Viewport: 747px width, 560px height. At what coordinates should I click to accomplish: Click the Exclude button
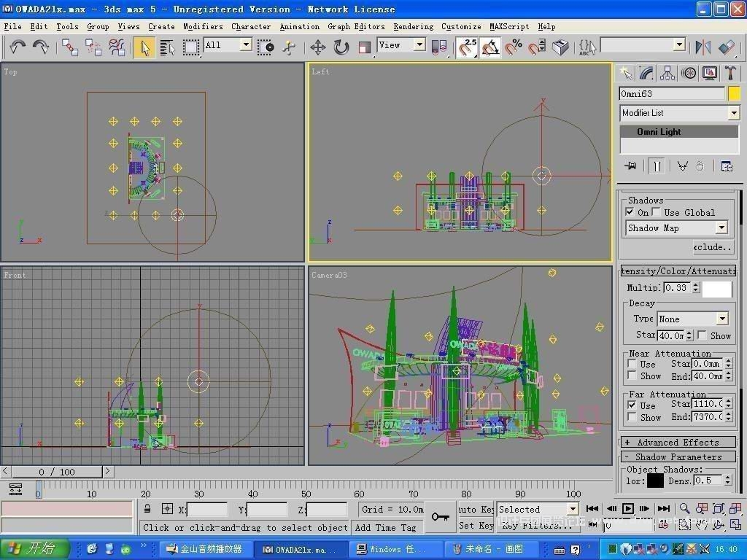tap(713, 246)
